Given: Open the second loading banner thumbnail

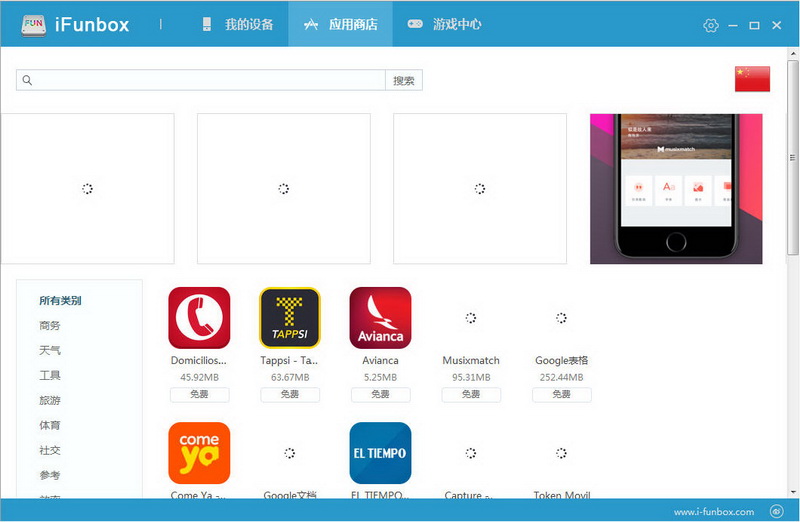Looking at the screenshot, I should pyautogui.click(x=284, y=189).
